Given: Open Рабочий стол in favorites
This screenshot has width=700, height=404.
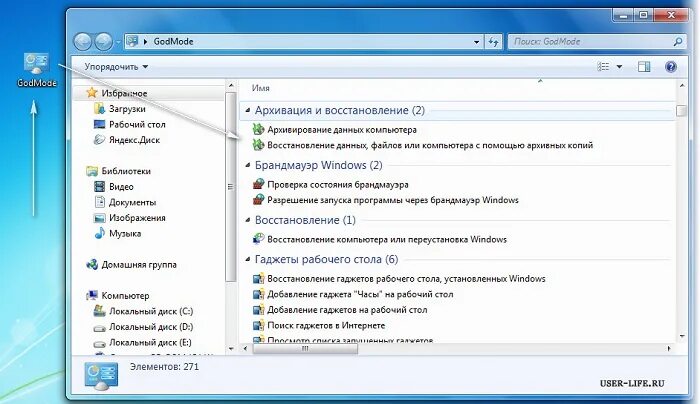Looking at the screenshot, I should 137,125.
